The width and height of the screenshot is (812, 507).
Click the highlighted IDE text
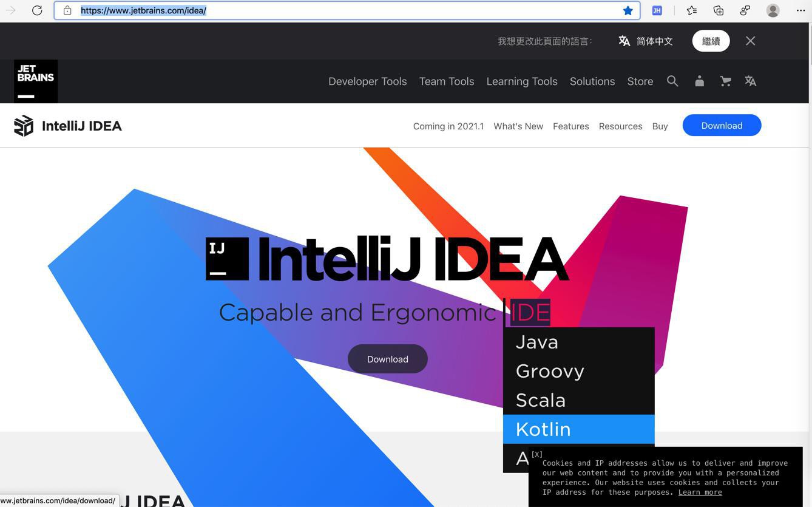(530, 312)
